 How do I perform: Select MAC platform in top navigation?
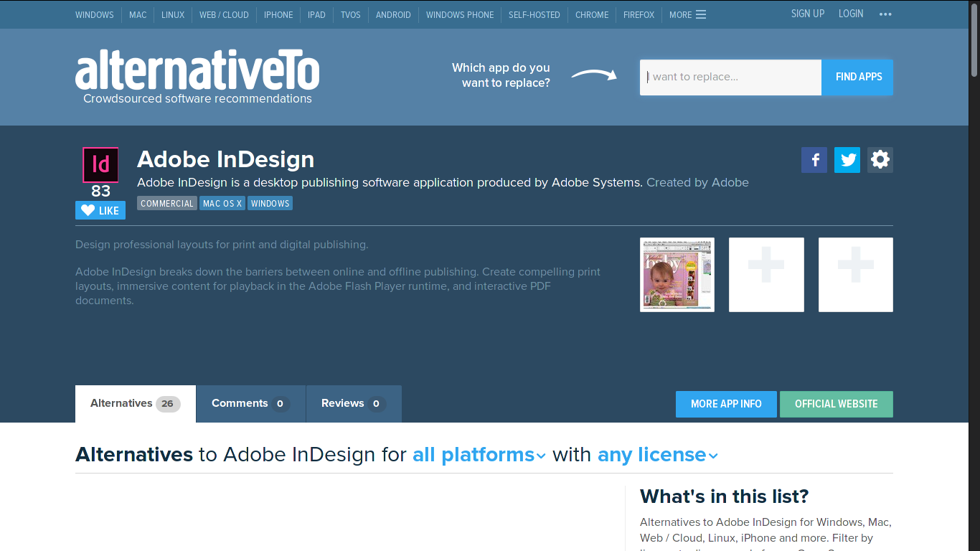pyautogui.click(x=138, y=14)
